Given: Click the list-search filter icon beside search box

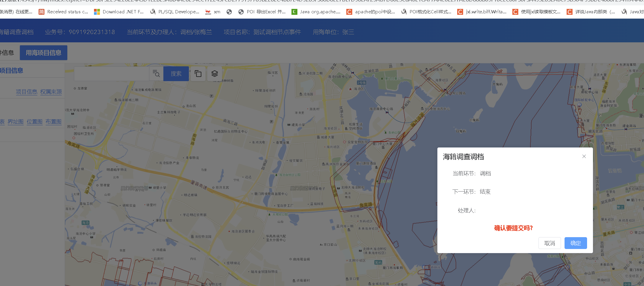Looking at the screenshot, I should pyautogui.click(x=156, y=73).
